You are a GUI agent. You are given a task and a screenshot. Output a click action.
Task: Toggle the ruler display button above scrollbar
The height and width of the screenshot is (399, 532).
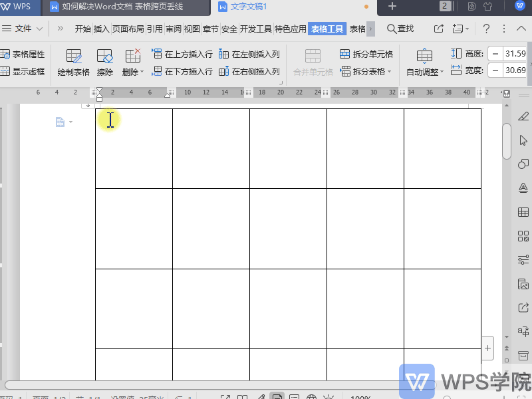(x=507, y=94)
